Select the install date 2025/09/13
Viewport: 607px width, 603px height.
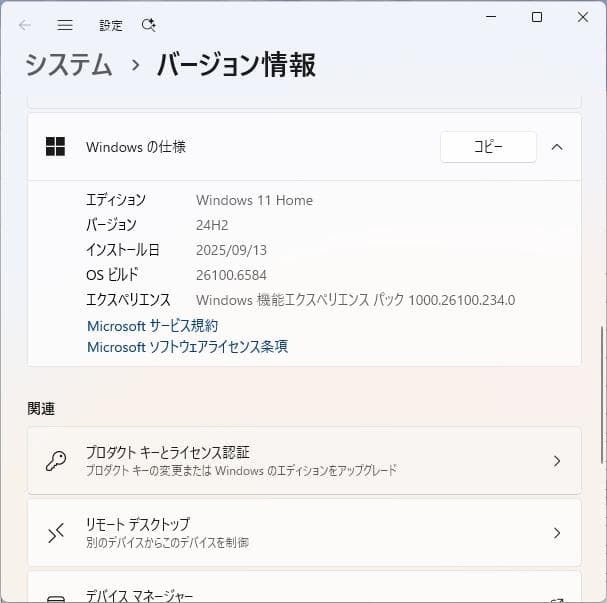pos(231,250)
